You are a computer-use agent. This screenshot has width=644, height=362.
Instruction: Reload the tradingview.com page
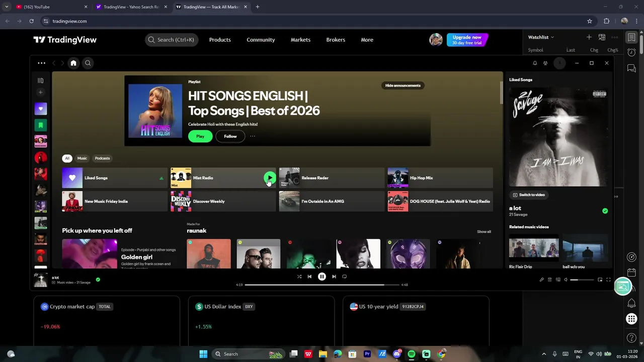tap(31, 21)
